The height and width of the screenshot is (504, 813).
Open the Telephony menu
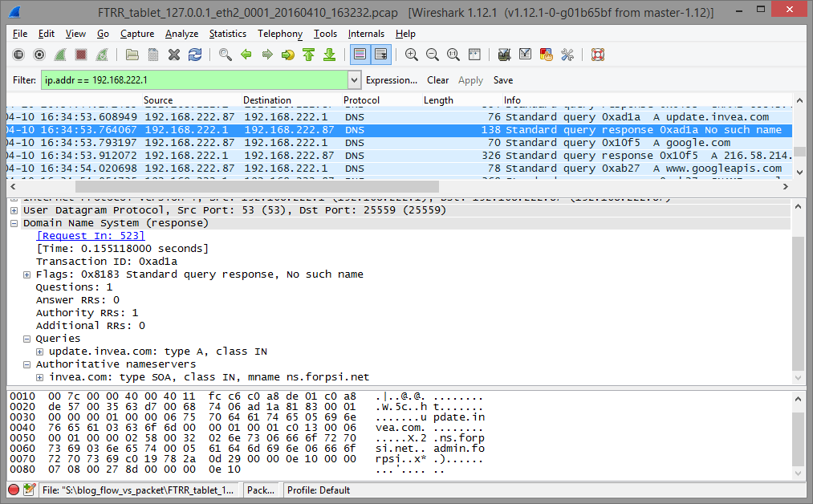[279, 34]
